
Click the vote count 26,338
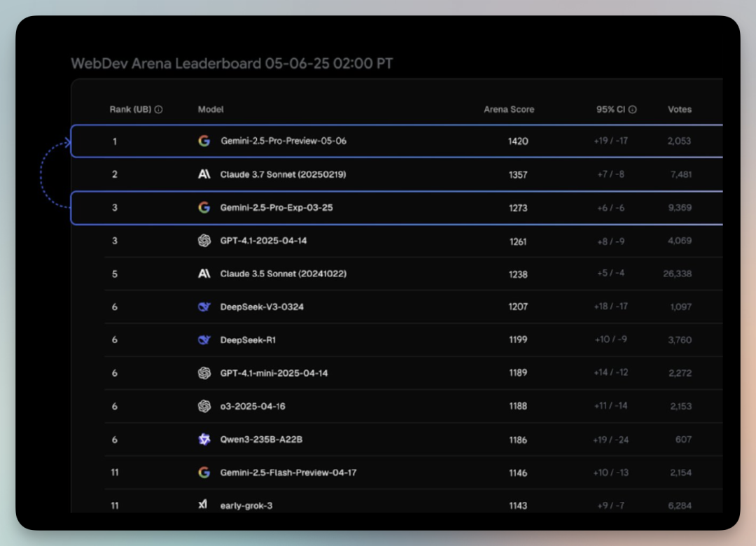pyautogui.click(x=678, y=274)
